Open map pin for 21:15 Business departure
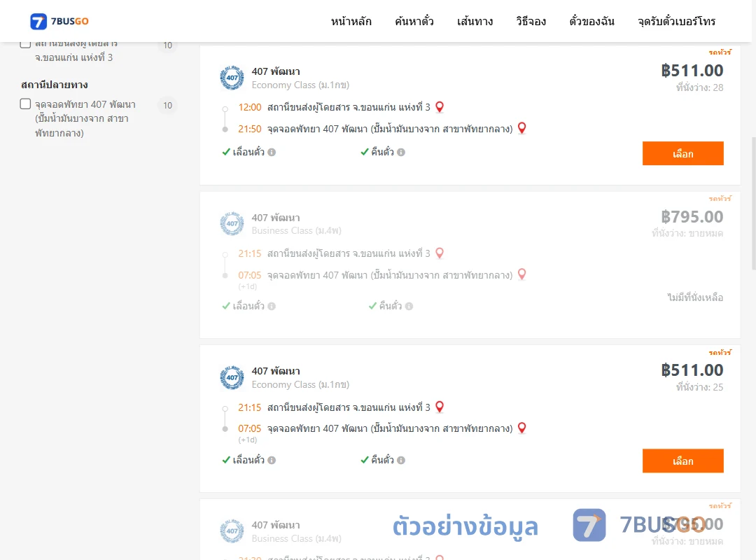The height and width of the screenshot is (560, 756). tap(439, 253)
